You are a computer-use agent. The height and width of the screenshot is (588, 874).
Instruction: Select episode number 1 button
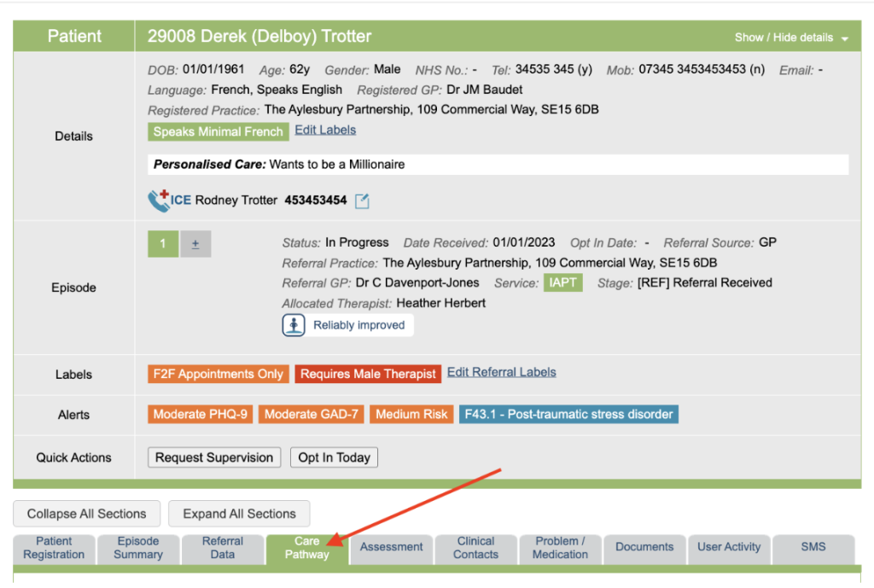[x=163, y=244]
